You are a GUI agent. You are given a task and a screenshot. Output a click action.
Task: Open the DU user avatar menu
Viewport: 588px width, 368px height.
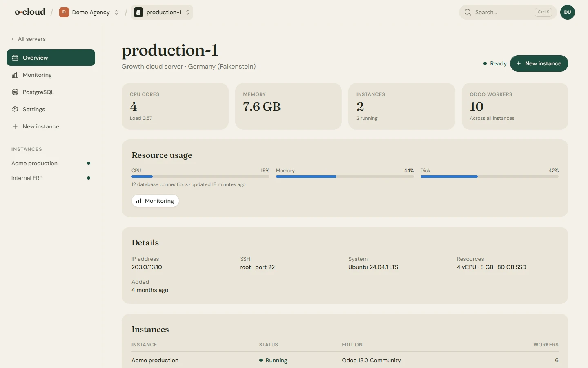click(568, 12)
